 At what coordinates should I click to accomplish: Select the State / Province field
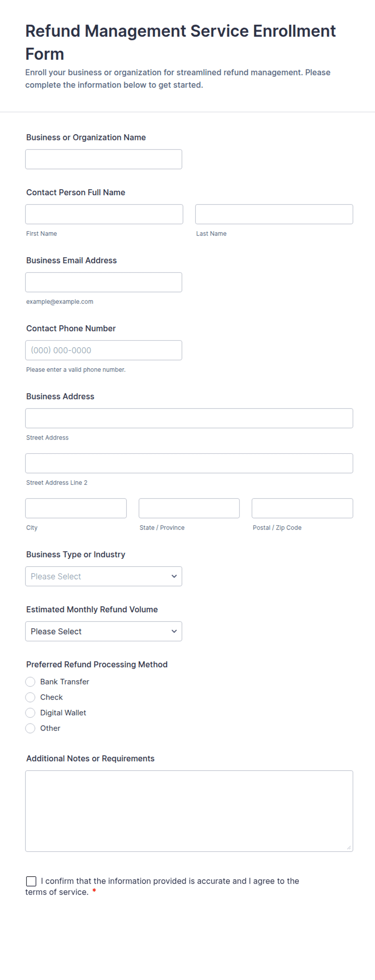(x=189, y=508)
